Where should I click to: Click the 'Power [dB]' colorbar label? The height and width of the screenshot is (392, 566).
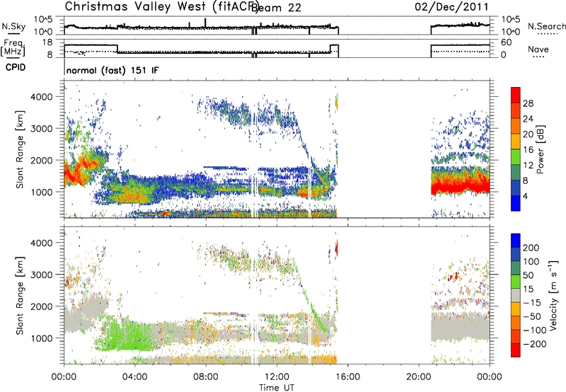coord(540,149)
